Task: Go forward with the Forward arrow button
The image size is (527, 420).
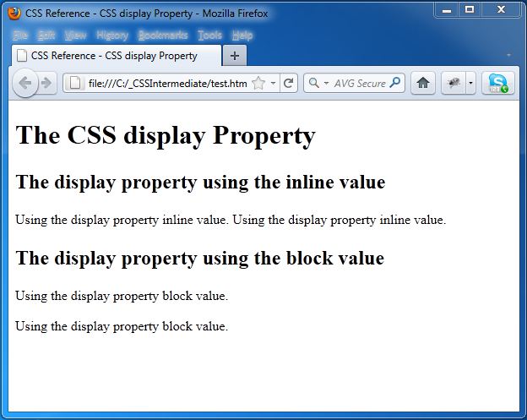Action: pos(46,83)
